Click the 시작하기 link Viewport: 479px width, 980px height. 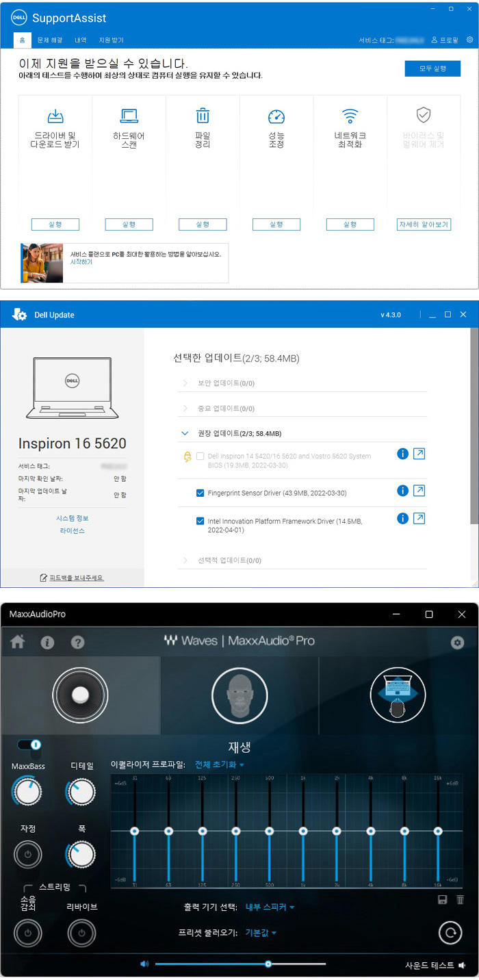[81, 261]
